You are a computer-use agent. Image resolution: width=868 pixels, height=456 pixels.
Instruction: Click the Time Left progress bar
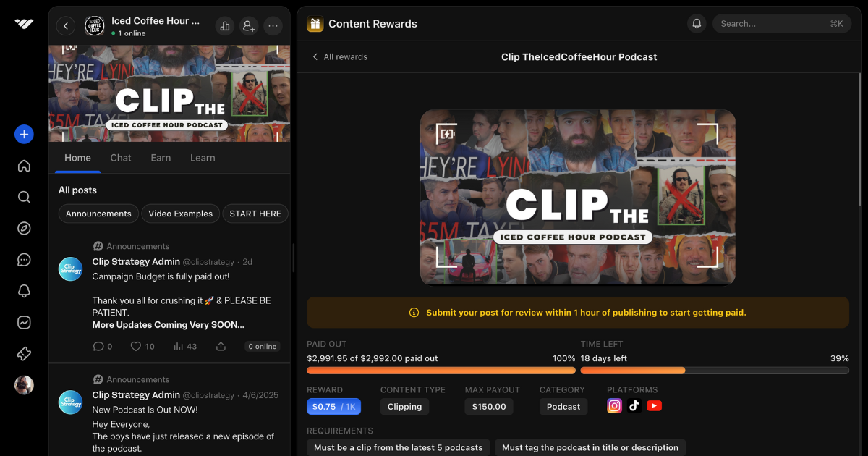(x=715, y=371)
